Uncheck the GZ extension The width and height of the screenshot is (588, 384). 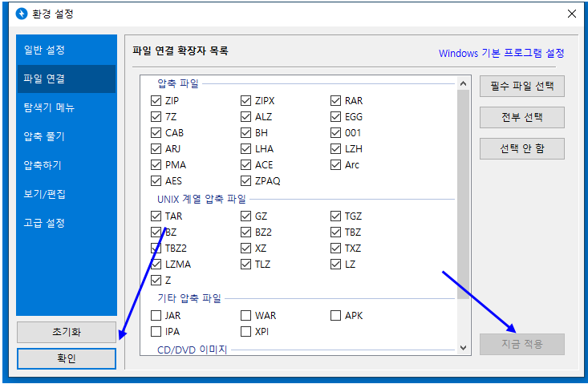tap(245, 216)
